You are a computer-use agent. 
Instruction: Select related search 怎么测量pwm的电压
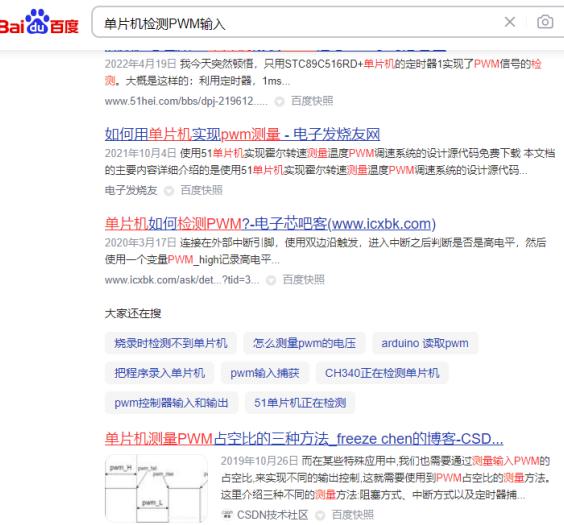pyautogui.click(x=304, y=343)
